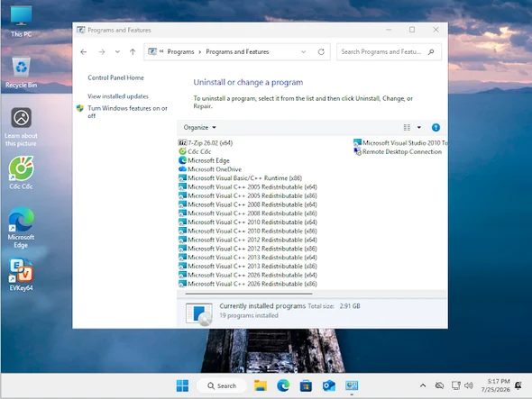Image resolution: width=532 pixels, height=399 pixels.
Task: Click the Cốc Cốc desktop shortcut
Action: coord(21,173)
